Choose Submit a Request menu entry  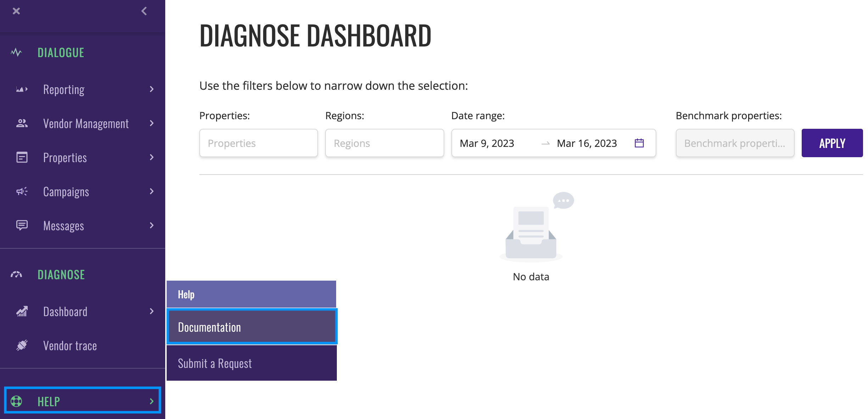(x=252, y=363)
